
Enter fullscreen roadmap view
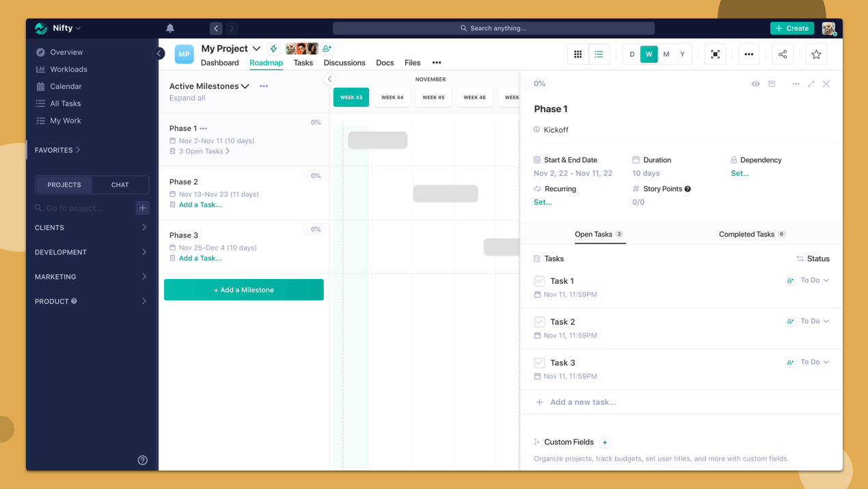point(715,54)
